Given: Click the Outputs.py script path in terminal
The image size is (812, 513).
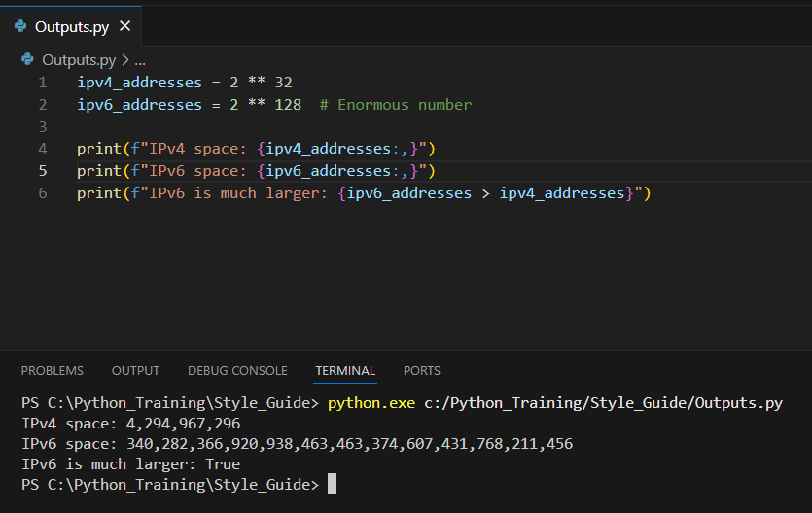Looking at the screenshot, I should [x=603, y=403].
